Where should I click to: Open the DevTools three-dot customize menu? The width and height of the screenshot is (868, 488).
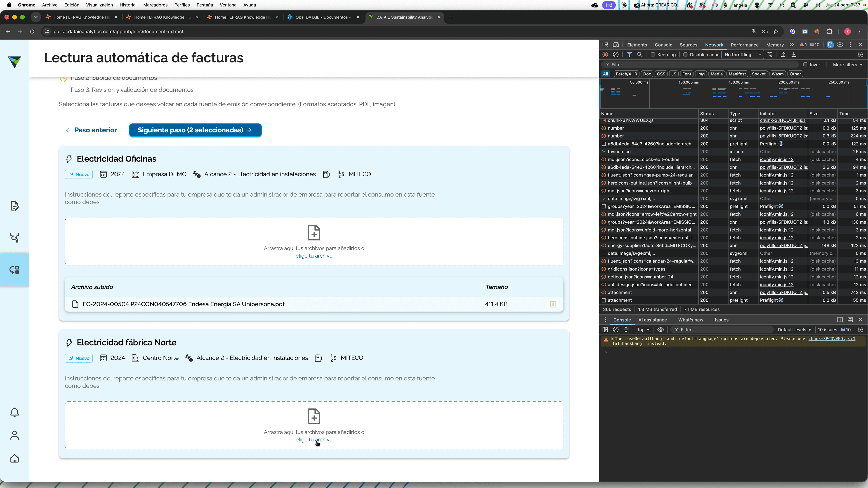(x=850, y=45)
